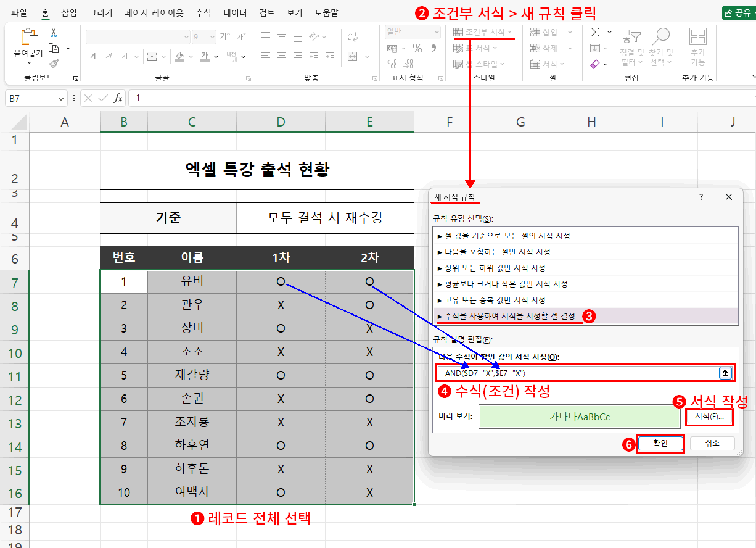Click the Clear eraser icon
The image size is (756, 548).
pyautogui.click(x=595, y=64)
